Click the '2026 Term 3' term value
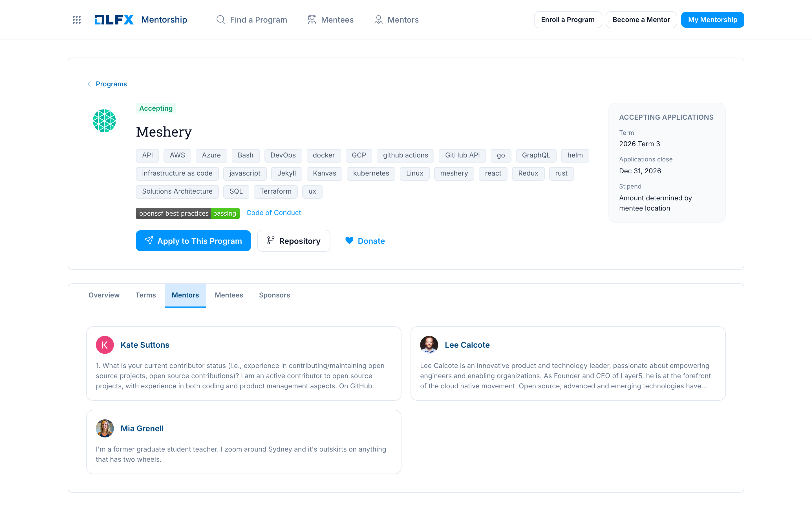The height and width of the screenshot is (508, 812). point(639,144)
